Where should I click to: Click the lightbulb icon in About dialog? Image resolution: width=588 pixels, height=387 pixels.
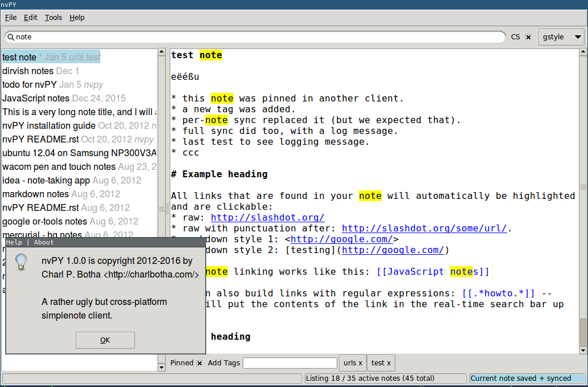pyautogui.click(x=21, y=262)
